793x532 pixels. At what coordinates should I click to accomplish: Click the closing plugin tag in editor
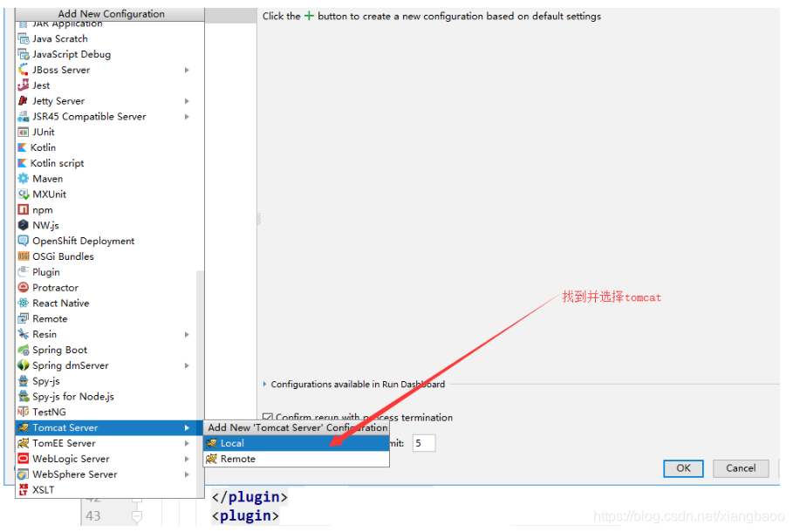(250, 497)
